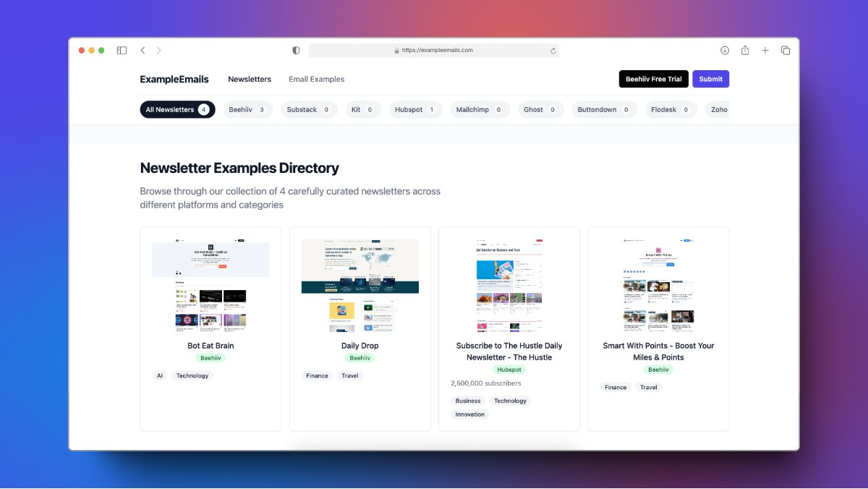868x489 pixels.
Task: Click the Submit button
Action: 710,79
